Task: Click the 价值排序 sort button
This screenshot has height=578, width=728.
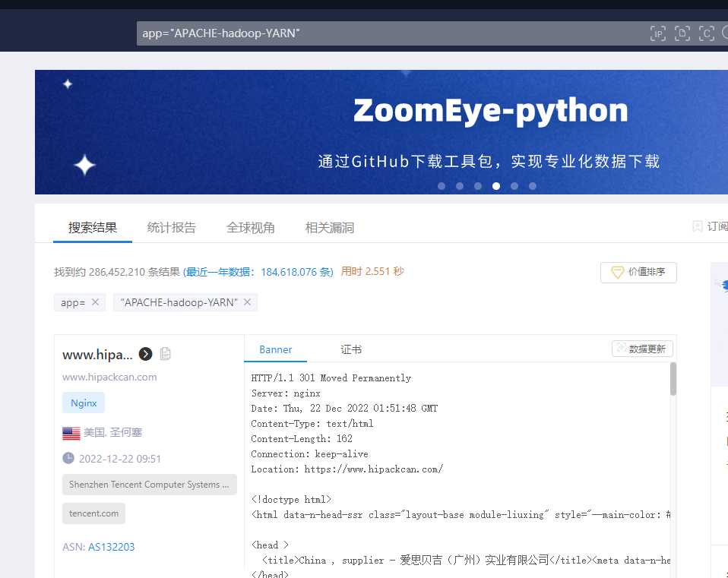Action: tap(638, 272)
